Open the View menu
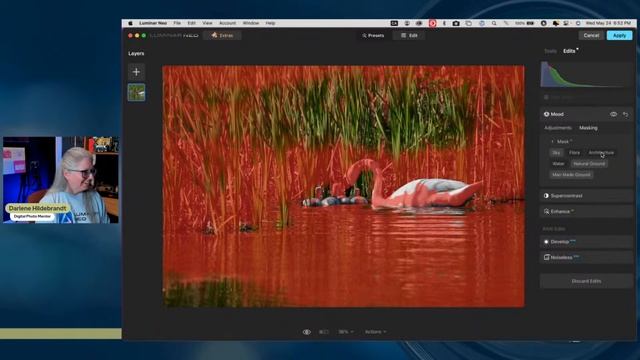 coord(207,23)
